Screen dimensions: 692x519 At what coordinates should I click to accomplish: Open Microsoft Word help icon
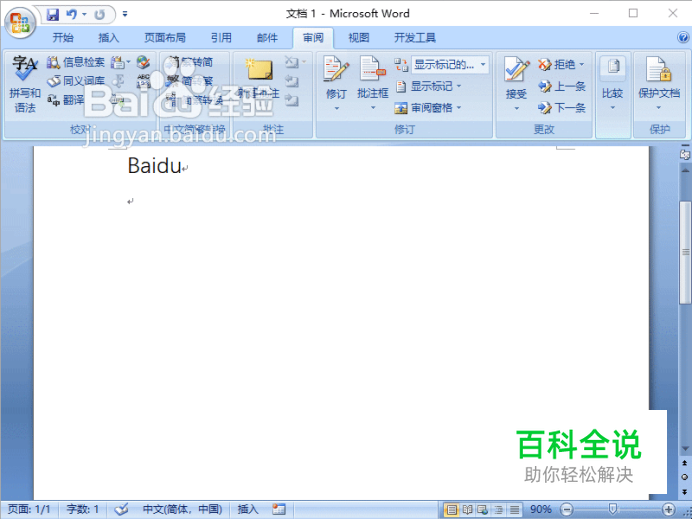pos(683,38)
